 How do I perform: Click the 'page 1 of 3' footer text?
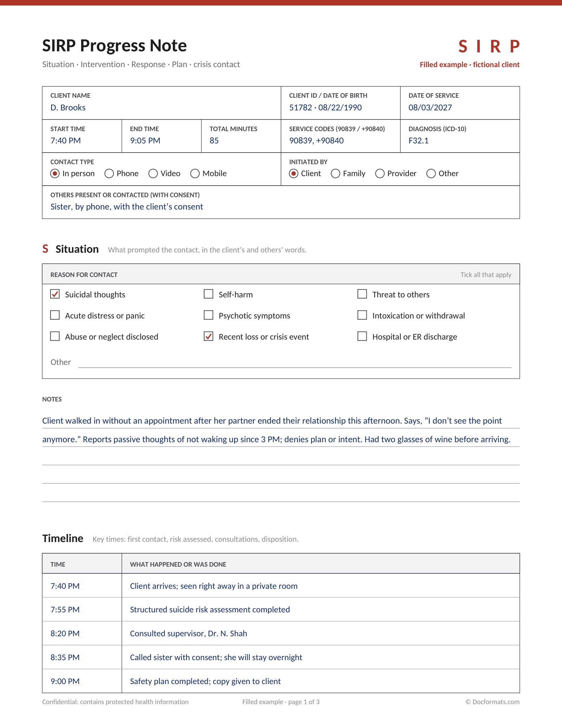pyautogui.click(x=304, y=702)
